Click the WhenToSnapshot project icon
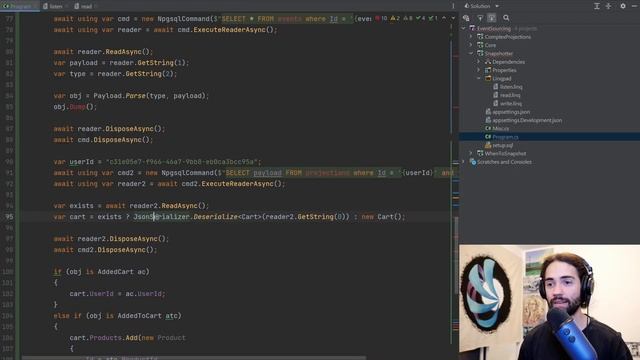The image size is (640, 360). point(480,153)
